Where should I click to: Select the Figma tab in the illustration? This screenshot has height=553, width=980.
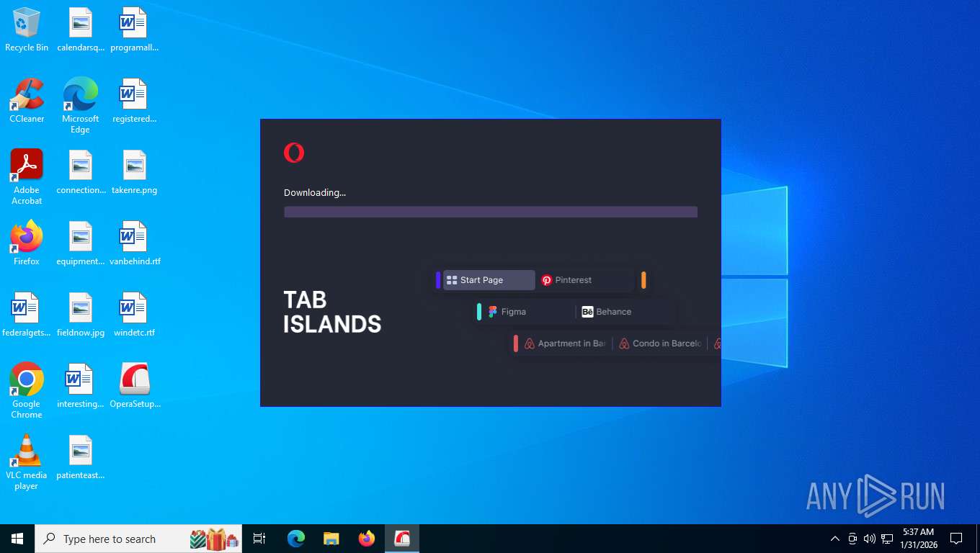tap(528, 312)
